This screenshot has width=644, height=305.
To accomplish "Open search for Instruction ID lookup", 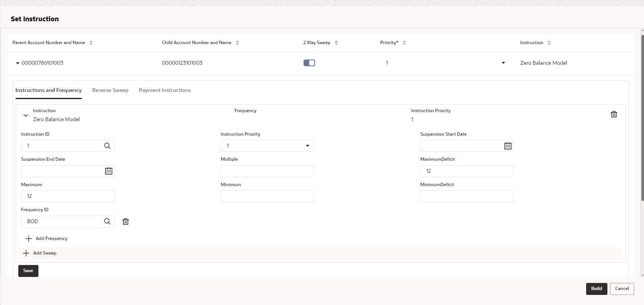I will 107,146.
